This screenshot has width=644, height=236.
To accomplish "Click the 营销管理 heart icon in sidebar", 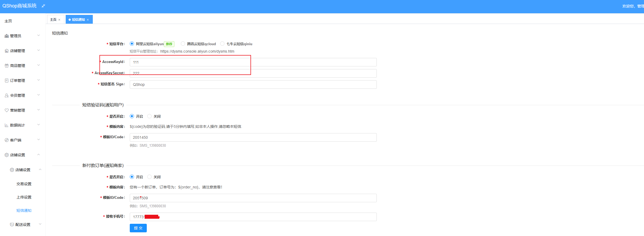I will tap(7, 110).
